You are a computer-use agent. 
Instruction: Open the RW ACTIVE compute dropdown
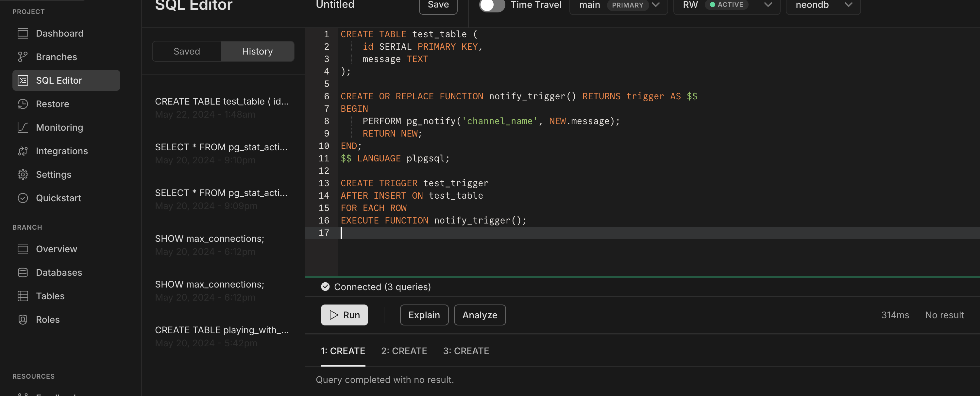click(727, 5)
